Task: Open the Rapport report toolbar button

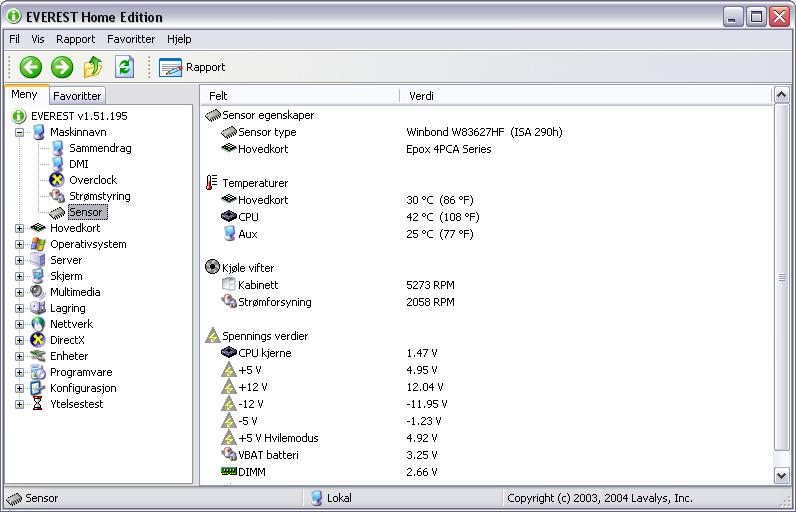Action: (x=192, y=67)
